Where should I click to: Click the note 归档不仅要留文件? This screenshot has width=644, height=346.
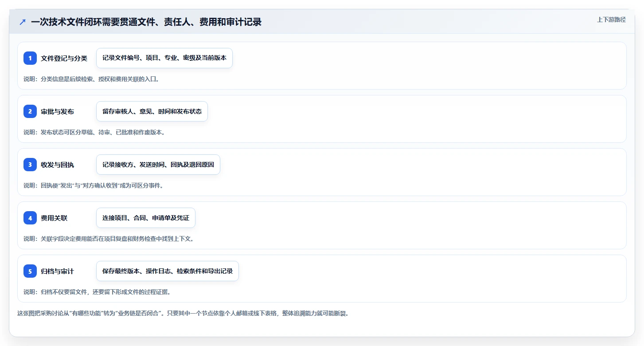(97, 292)
